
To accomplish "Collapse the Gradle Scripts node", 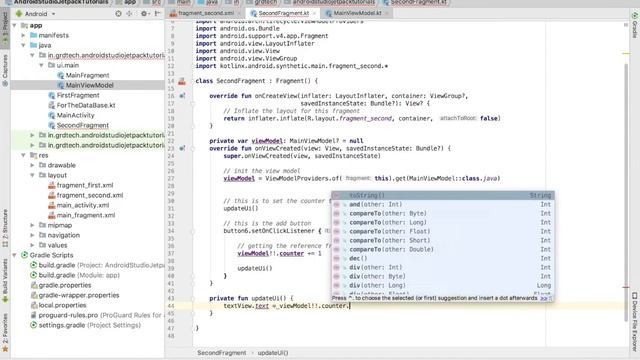I will 15,256.
